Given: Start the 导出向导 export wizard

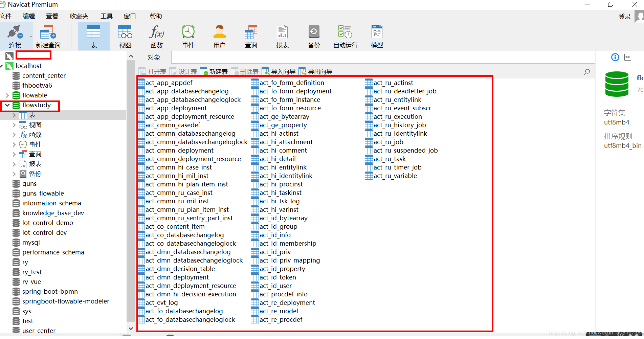Looking at the screenshot, I should coord(316,71).
